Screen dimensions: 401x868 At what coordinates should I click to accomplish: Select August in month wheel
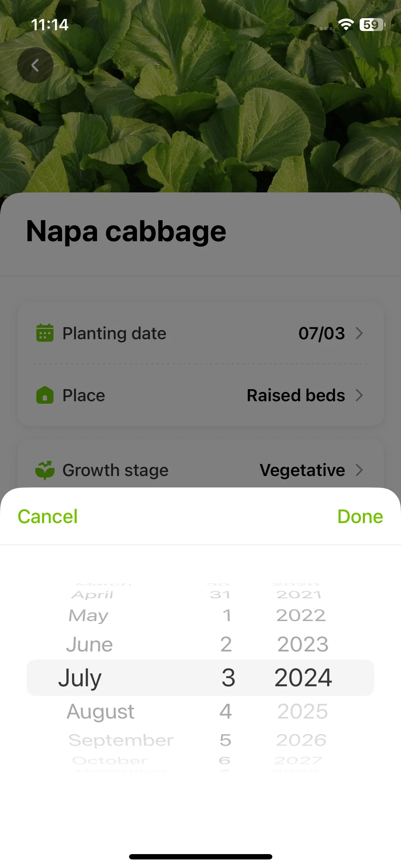101,712
